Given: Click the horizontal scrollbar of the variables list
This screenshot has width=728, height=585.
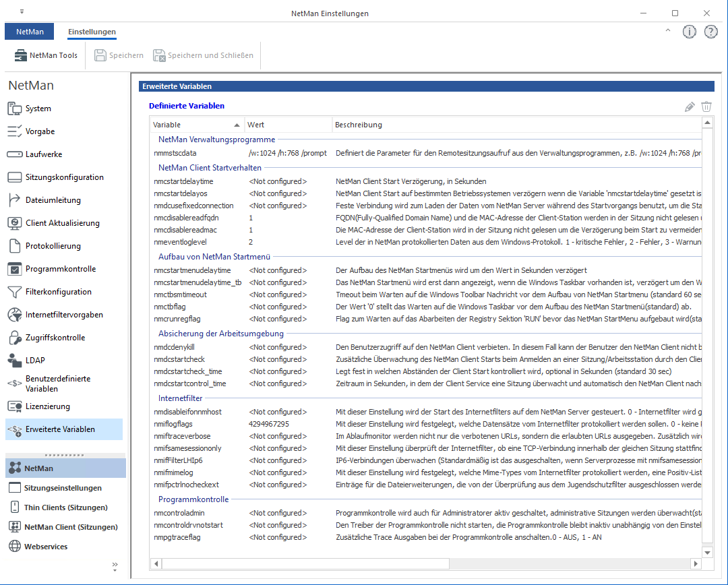Looking at the screenshot, I should click(x=425, y=563).
